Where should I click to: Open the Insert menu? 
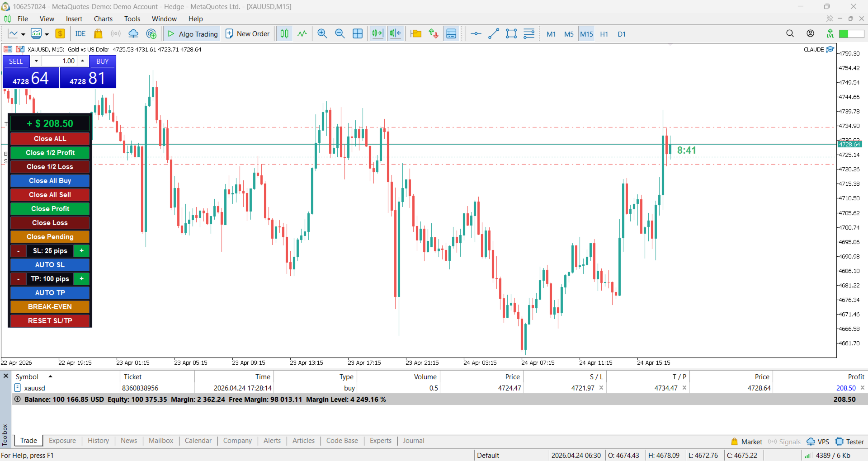pyautogui.click(x=74, y=19)
